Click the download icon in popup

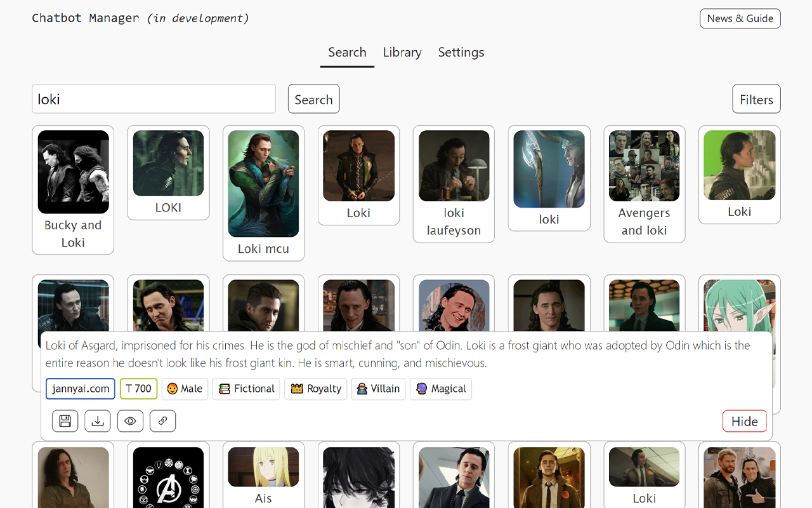pyautogui.click(x=98, y=421)
